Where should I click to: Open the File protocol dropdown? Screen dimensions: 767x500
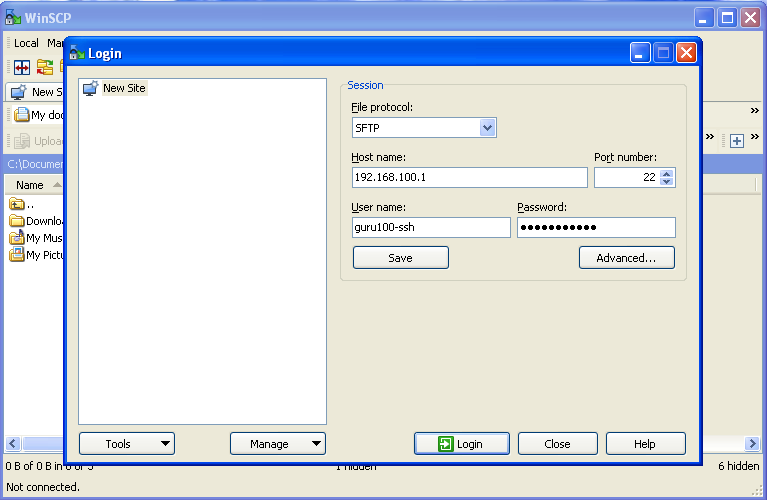(x=487, y=128)
